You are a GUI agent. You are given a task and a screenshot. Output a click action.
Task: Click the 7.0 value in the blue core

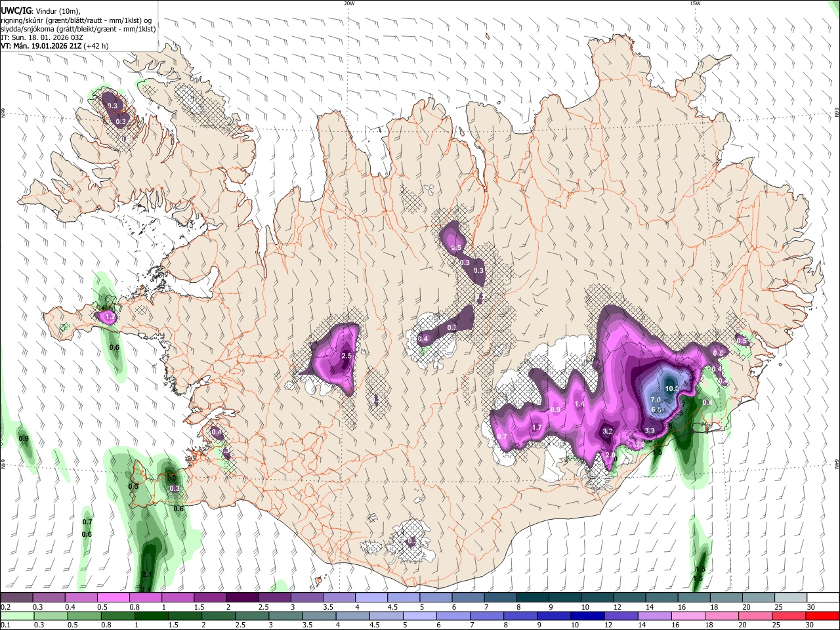pos(655,400)
